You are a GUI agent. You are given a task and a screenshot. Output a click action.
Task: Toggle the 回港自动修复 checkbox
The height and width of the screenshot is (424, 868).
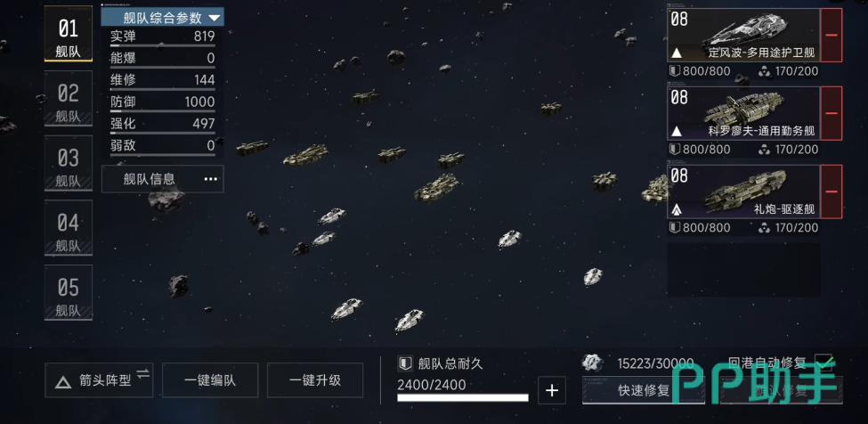click(823, 362)
